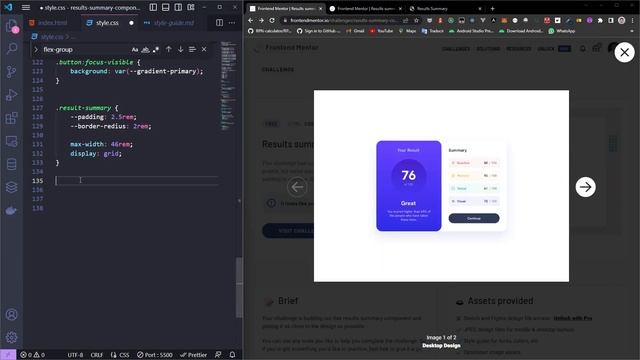The height and width of the screenshot is (360, 640).
Task: Open the Docker whale icon in activity bar
Action: [11, 210]
